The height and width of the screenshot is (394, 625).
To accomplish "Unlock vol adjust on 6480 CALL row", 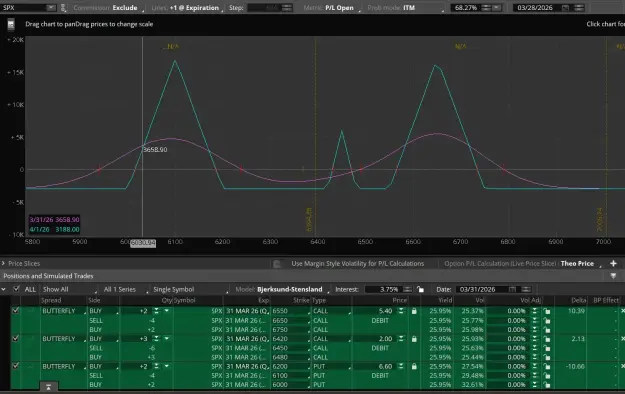I will [x=547, y=357].
